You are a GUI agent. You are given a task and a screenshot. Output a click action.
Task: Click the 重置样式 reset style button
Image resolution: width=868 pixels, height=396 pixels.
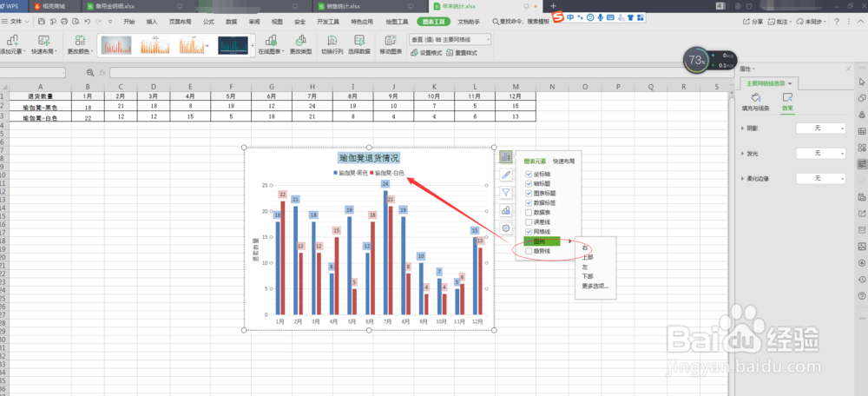(x=462, y=53)
